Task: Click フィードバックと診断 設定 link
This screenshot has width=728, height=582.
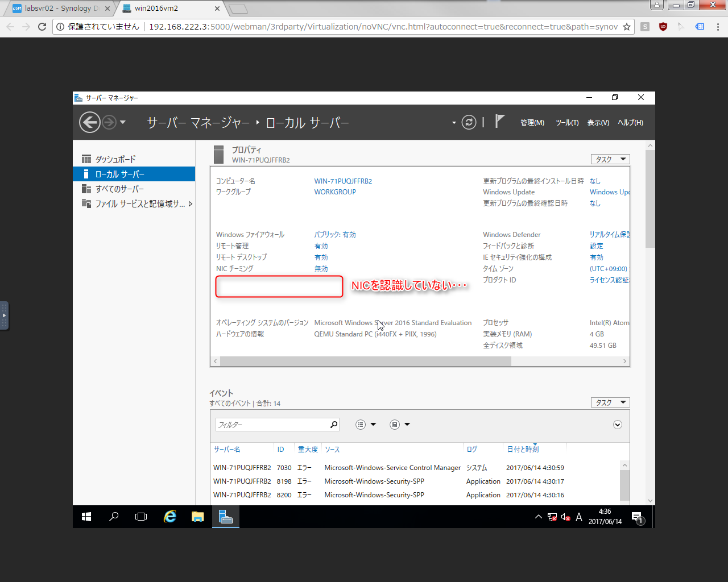Action: pyautogui.click(x=596, y=246)
